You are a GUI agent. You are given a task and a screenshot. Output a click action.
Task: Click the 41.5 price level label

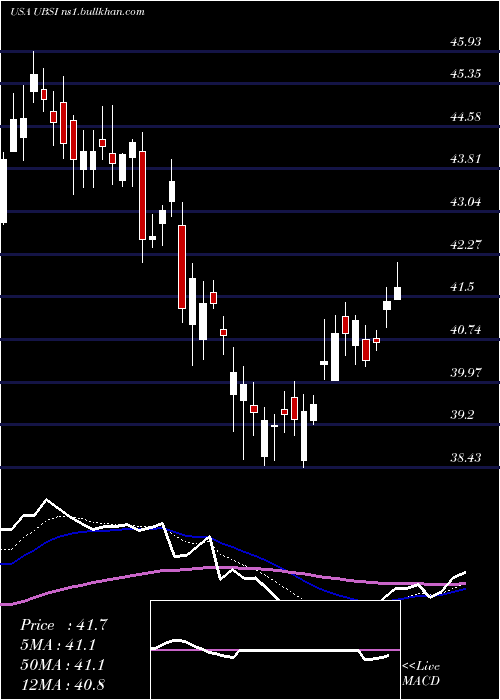(x=462, y=287)
